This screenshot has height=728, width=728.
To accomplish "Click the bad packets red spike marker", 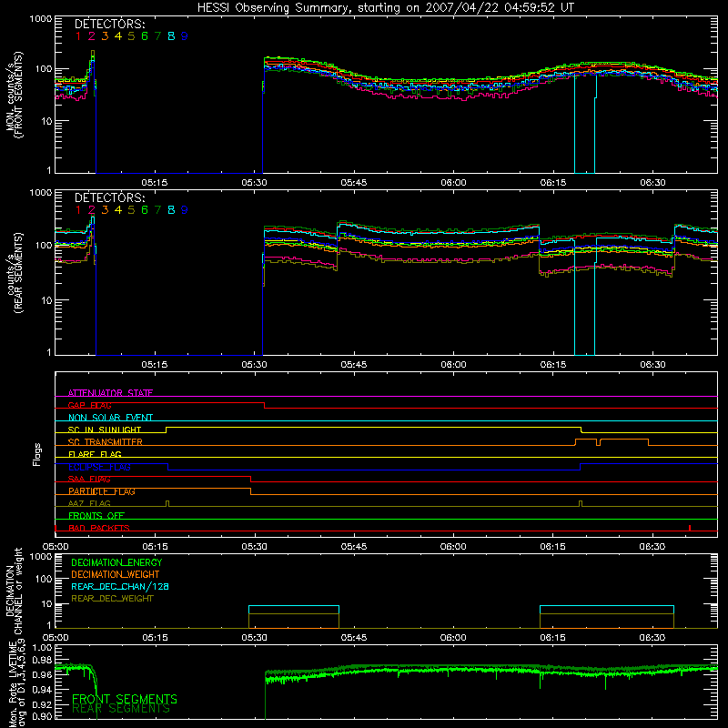I will 690,528.
